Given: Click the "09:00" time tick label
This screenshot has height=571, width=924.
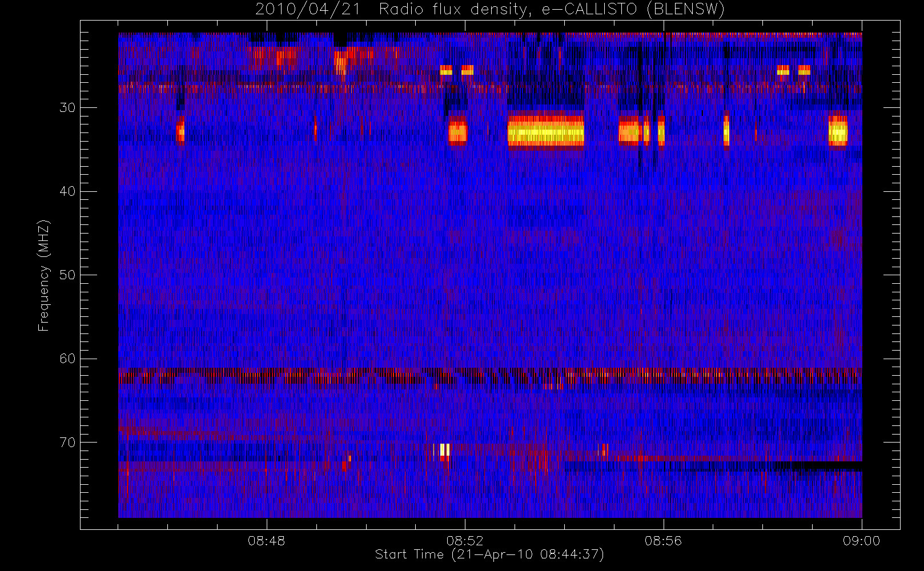Looking at the screenshot, I should tap(861, 541).
